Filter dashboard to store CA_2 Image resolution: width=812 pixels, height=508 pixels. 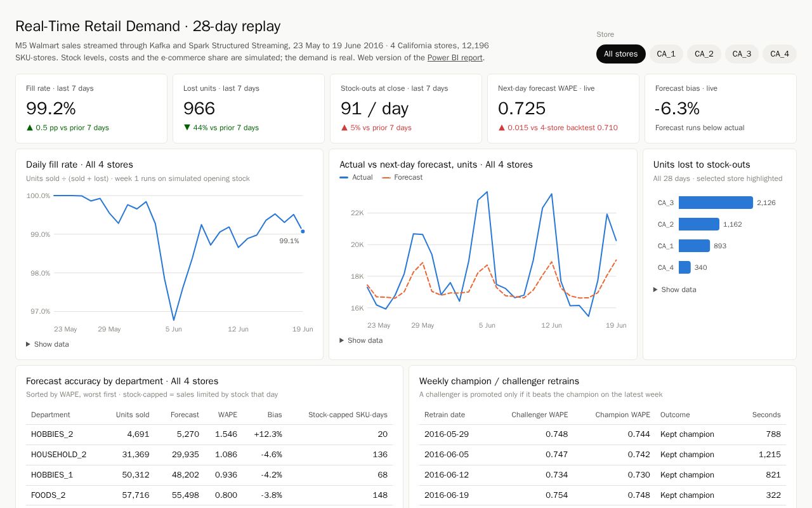[704, 54]
